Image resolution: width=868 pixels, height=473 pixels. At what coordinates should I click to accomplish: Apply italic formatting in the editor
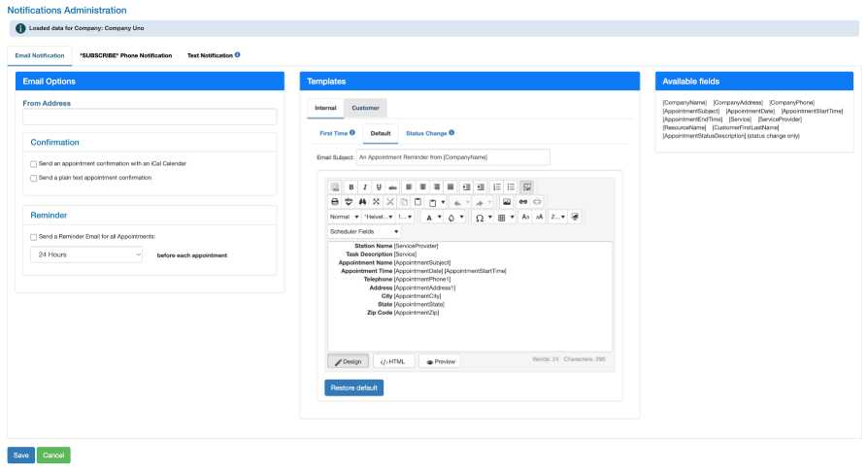pos(365,186)
